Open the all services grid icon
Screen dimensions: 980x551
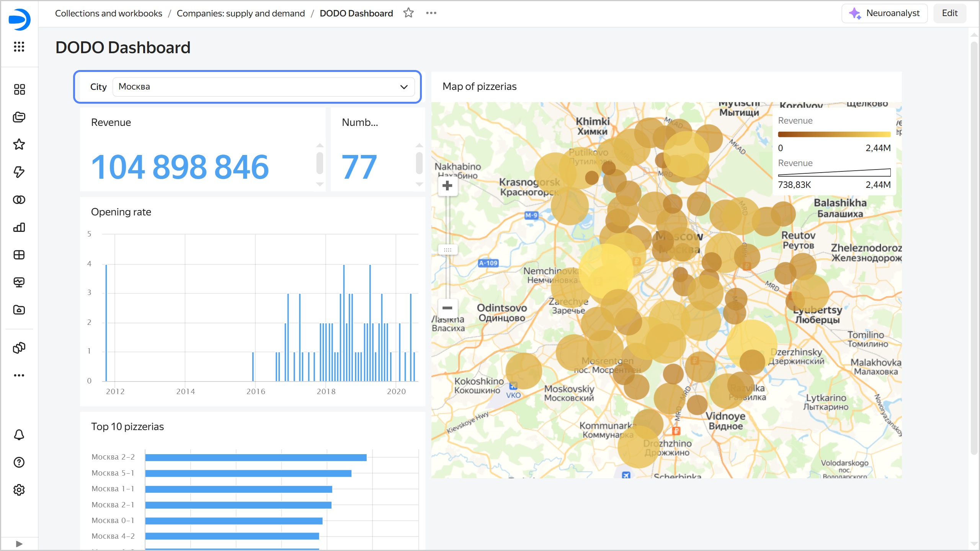(19, 47)
